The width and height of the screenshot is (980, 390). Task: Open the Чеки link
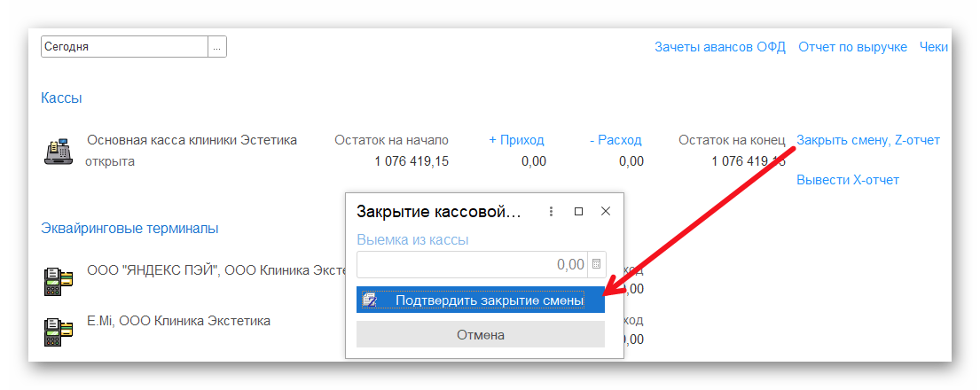pos(934,47)
